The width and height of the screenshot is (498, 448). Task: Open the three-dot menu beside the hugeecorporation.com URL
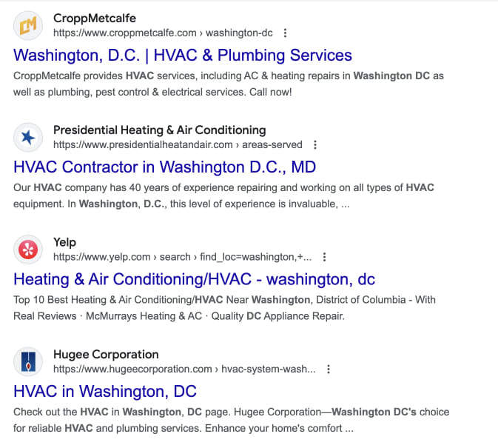point(329,370)
